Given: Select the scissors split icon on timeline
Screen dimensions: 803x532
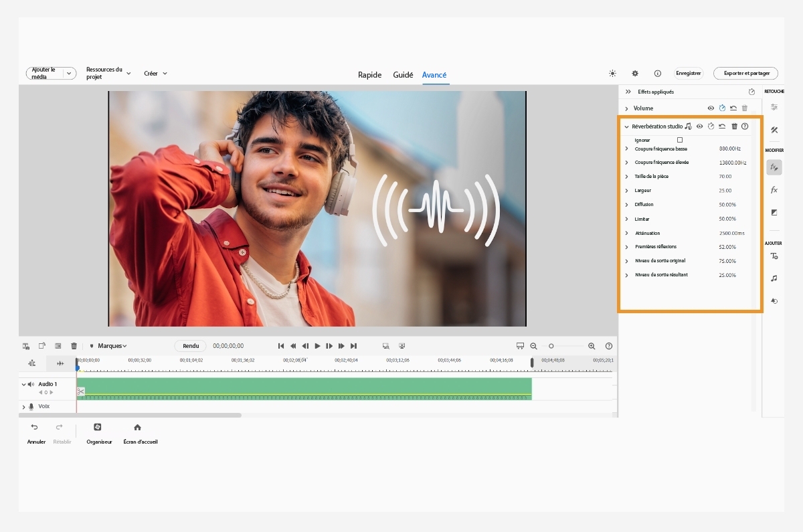Looking at the screenshot, I should (x=80, y=391).
